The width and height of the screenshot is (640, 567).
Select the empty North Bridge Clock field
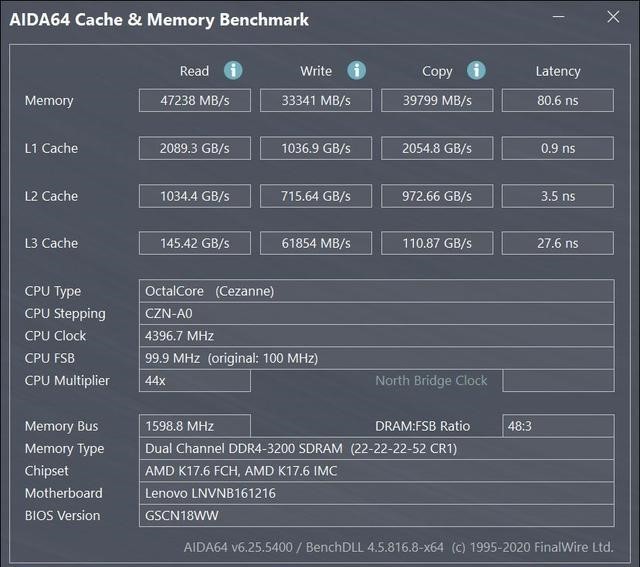pos(558,380)
